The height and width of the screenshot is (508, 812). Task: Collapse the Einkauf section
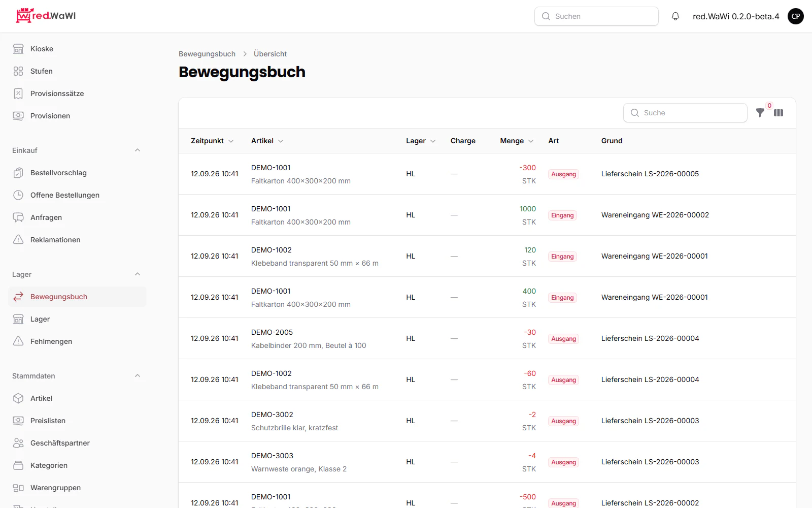(x=138, y=150)
